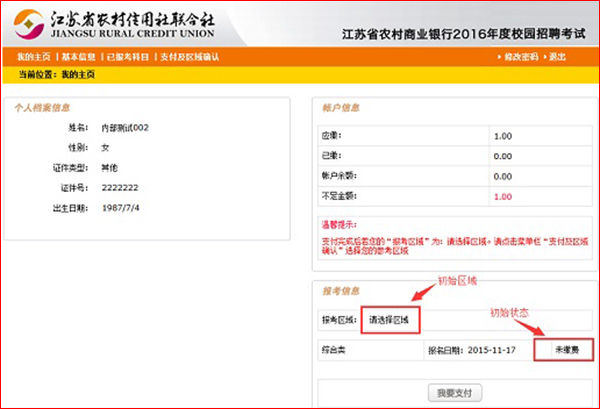Click the name value 内部测试002
The width and height of the screenshot is (600, 409).
(125, 128)
